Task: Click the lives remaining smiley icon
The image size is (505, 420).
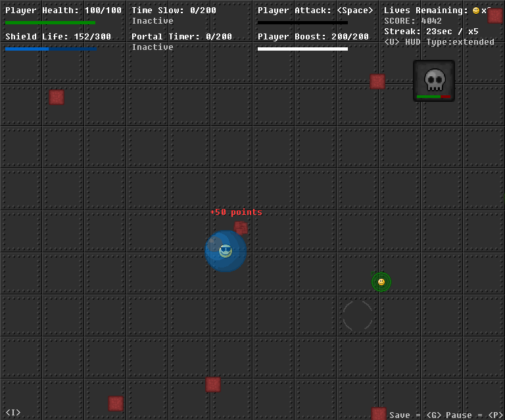Action: click(x=476, y=11)
